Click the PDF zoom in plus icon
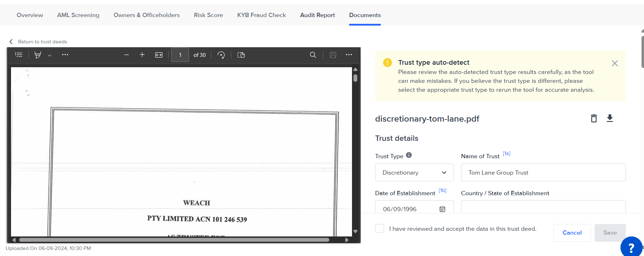This screenshot has width=644, height=256. 142,55
